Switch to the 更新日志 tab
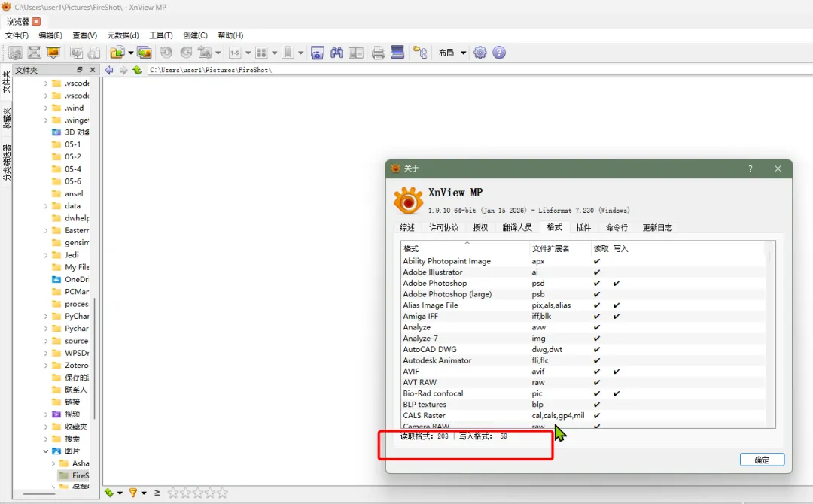 pyautogui.click(x=657, y=227)
